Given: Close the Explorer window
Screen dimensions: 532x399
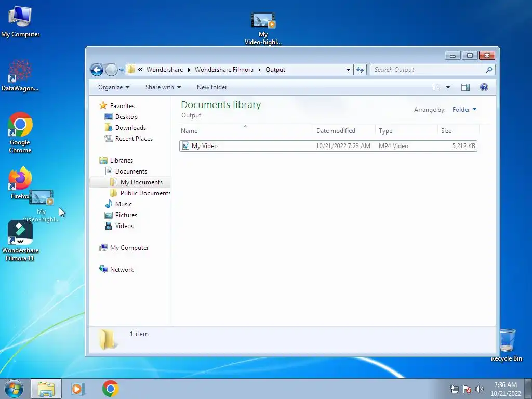Looking at the screenshot, I should (x=487, y=55).
